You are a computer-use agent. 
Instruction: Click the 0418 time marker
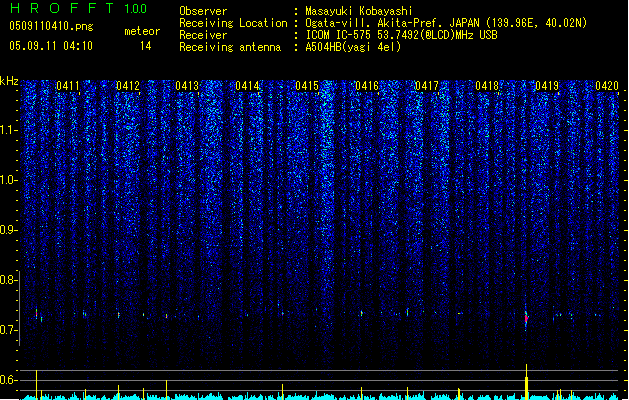(487, 86)
